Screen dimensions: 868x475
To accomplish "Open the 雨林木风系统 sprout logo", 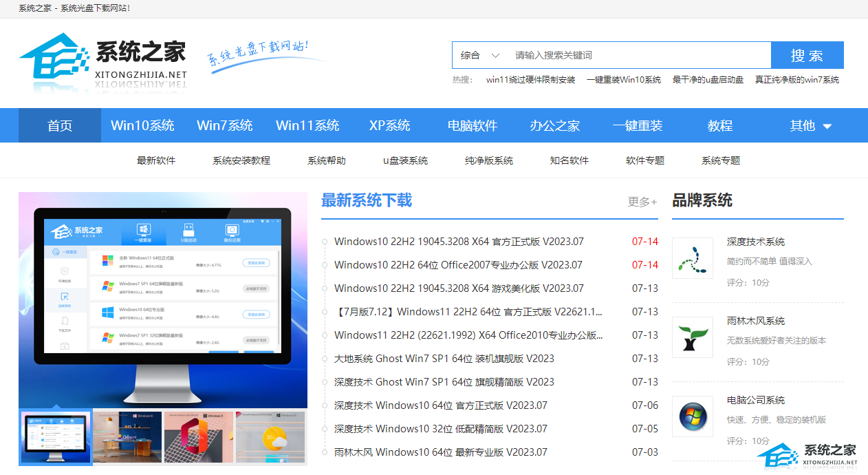I will [x=693, y=337].
